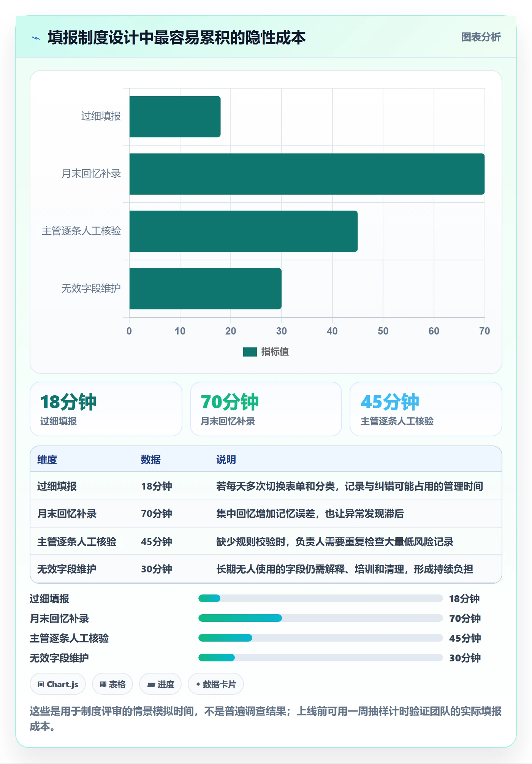
Task: Click the 月末回忆补录 chart axis label
Action: 91,174
